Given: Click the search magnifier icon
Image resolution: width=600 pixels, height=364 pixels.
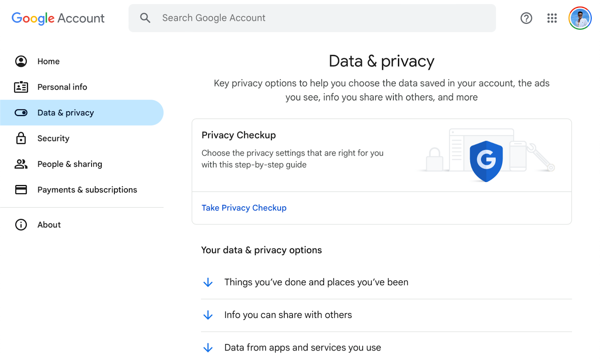Looking at the screenshot, I should (x=145, y=18).
